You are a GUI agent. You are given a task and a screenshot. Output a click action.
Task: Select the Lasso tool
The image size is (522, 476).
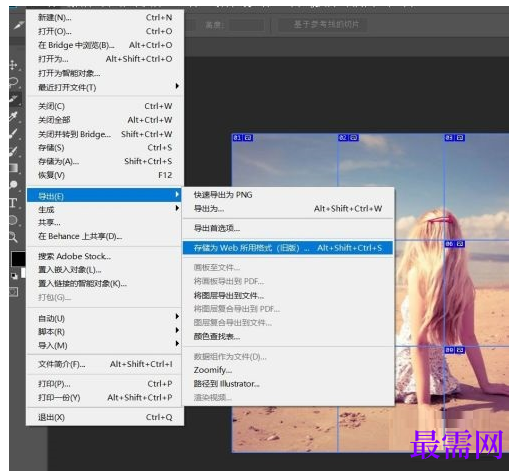point(14,82)
